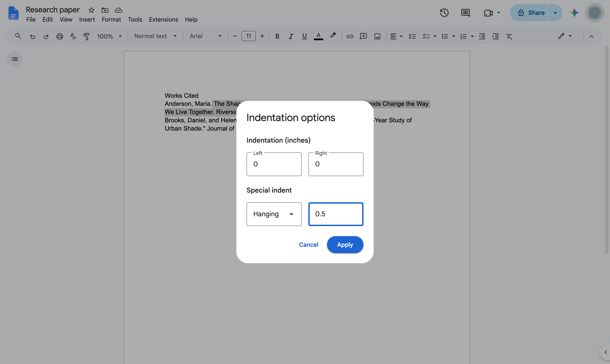Clear formatting icon in toolbar
This screenshot has height=364, width=610.
(509, 36)
